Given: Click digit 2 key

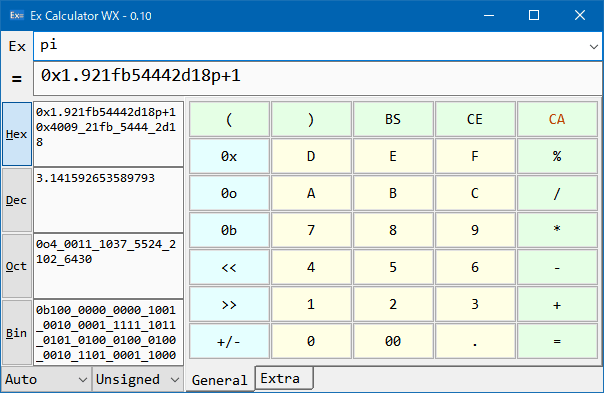Looking at the screenshot, I should (x=393, y=304).
